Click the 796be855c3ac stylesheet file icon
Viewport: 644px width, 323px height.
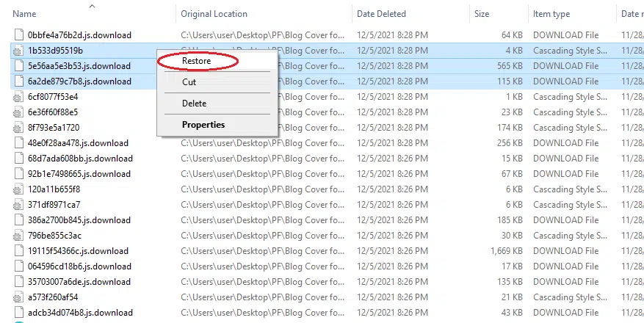pos(19,236)
